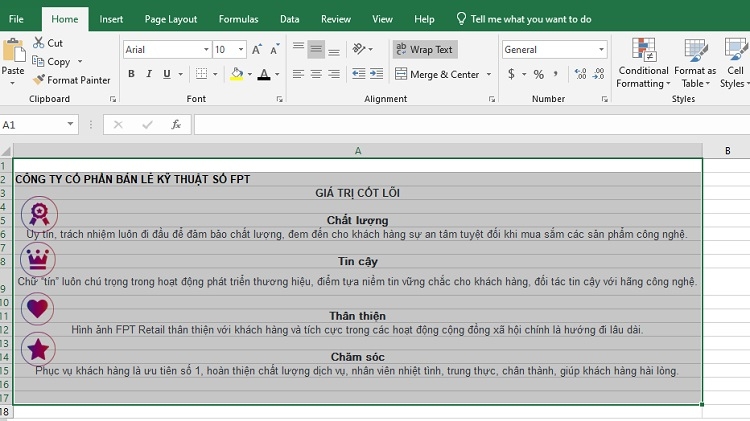The width and height of the screenshot is (750, 421).
Task: Increase decimal places
Action: (580, 74)
